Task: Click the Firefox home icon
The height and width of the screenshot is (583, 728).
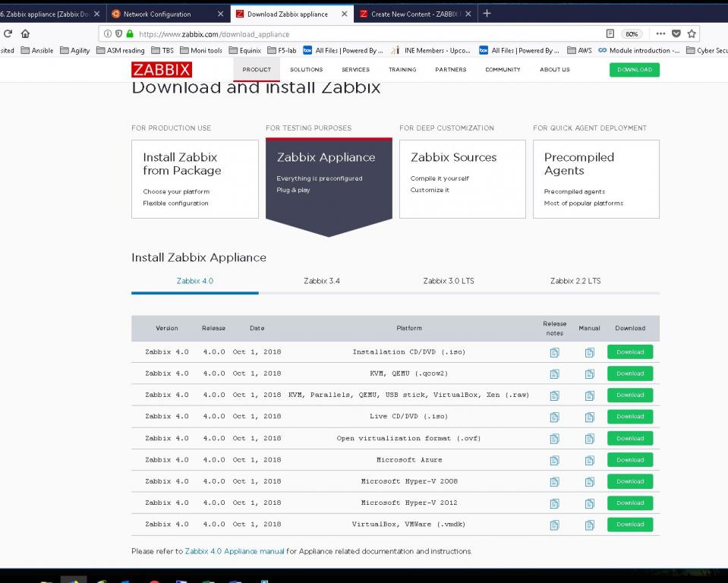Action: click(x=25, y=33)
